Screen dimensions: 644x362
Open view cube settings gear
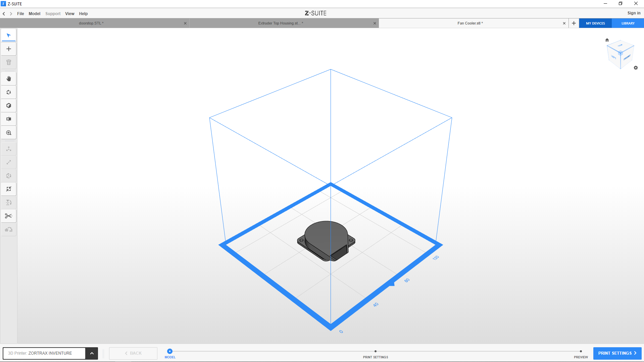636,68
